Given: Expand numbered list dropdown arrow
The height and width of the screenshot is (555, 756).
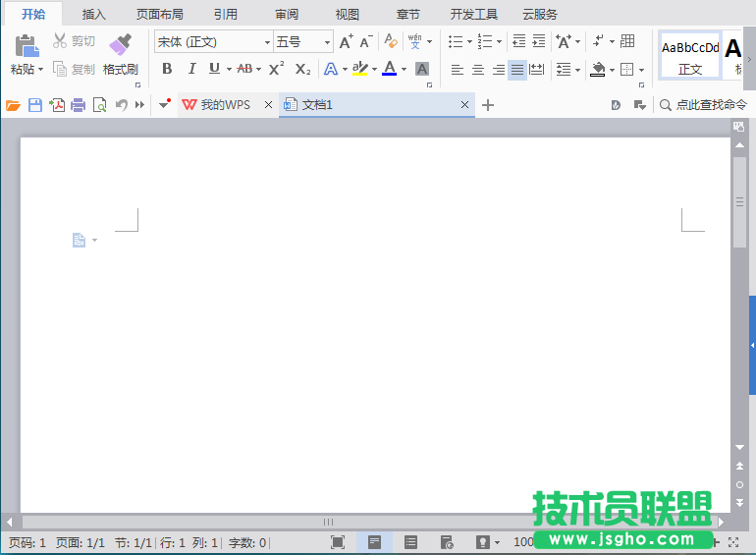Looking at the screenshot, I should (499, 41).
